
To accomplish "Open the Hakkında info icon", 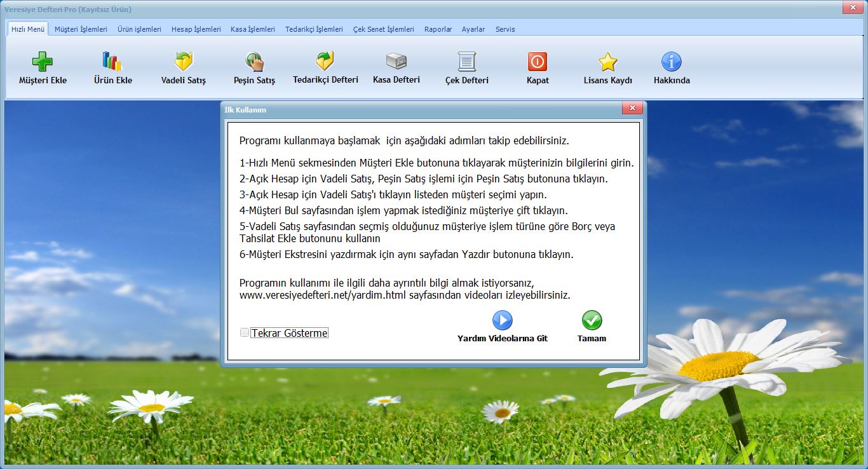I will tap(672, 62).
